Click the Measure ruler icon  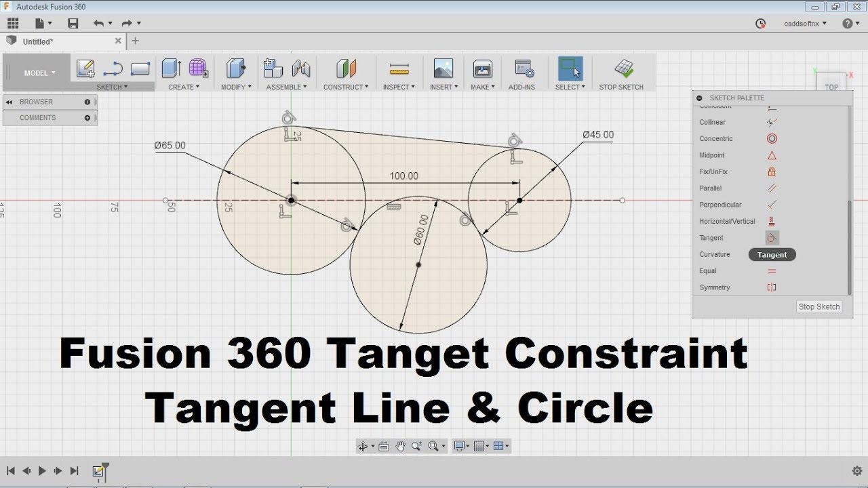tap(399, 69)
